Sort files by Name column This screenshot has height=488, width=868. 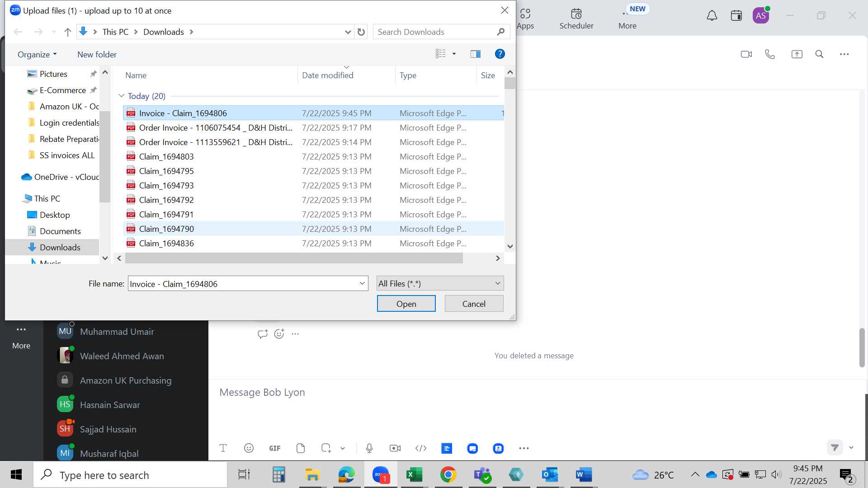pos(136,75)
